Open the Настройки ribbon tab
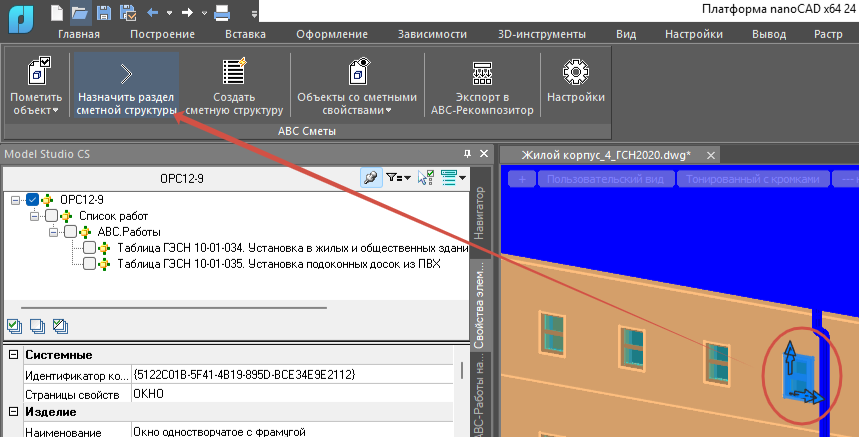Screen dimensions: 859x437 pyautogui.click(x=694, y=34)
